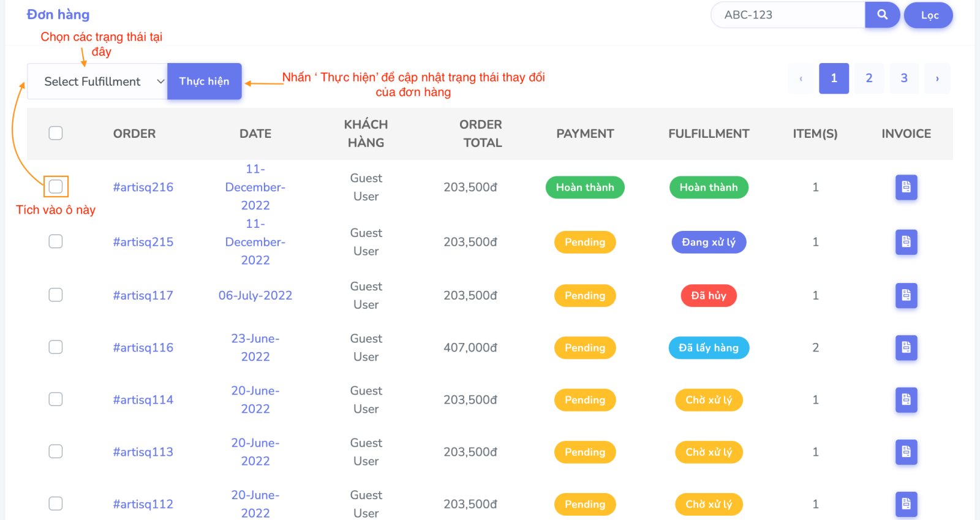
Task: Tick the checkbox for order #artisq216
Action: (x=56, y=186)
